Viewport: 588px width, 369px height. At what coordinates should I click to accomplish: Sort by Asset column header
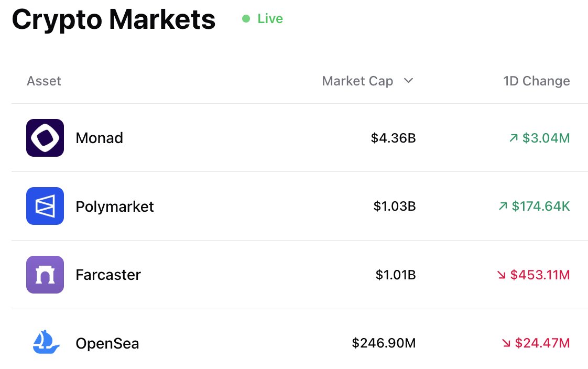tap(44, 81)
